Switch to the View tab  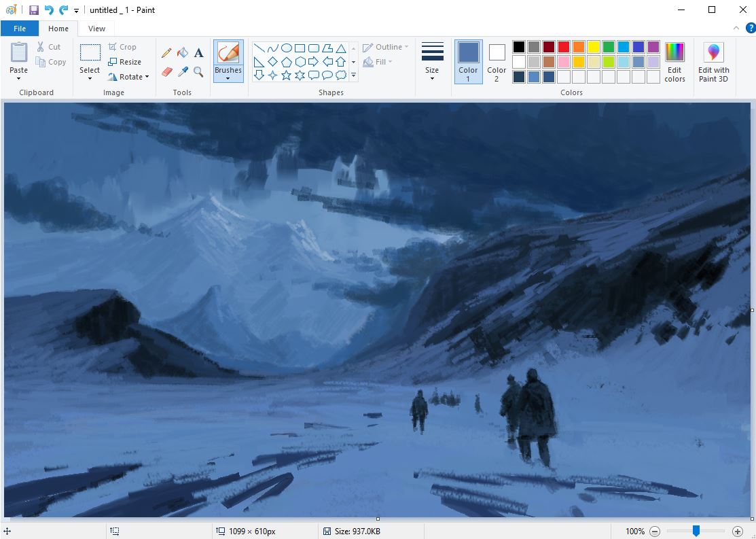click(96, 29)
